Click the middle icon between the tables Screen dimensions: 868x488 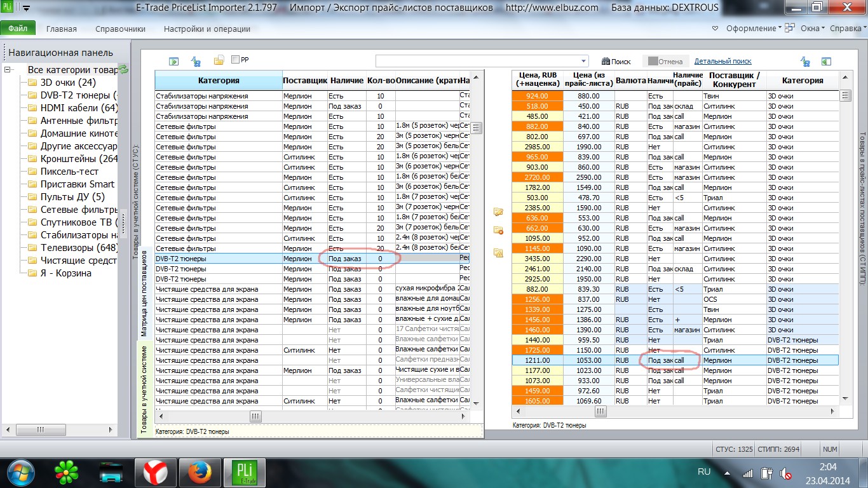(498, 231)
